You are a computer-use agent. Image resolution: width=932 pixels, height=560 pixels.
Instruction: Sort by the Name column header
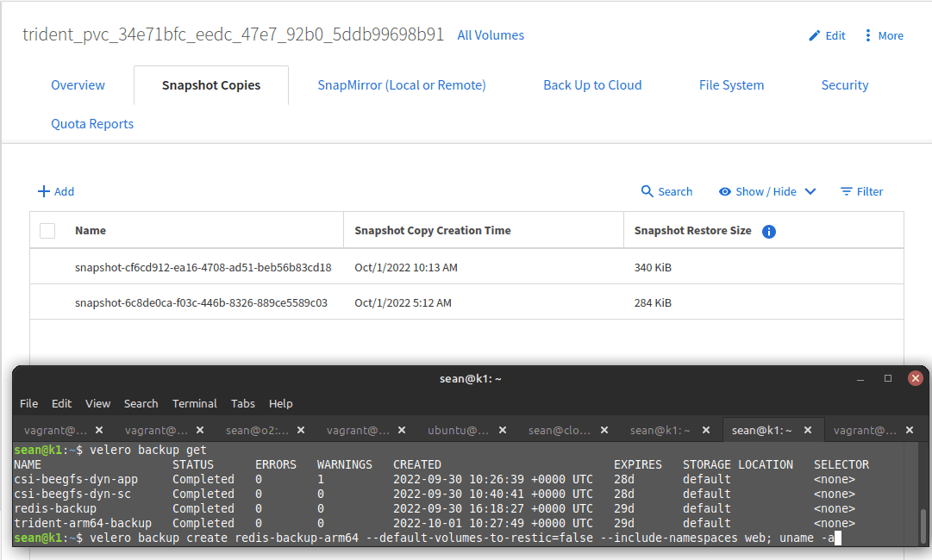(91, 230)
